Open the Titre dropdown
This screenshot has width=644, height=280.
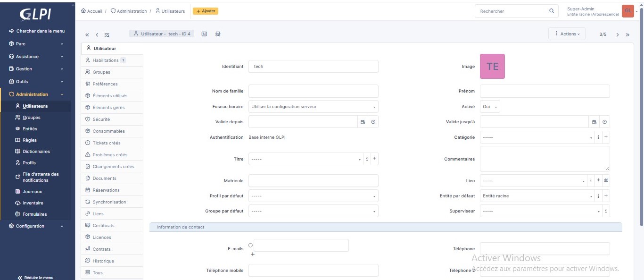305,159
